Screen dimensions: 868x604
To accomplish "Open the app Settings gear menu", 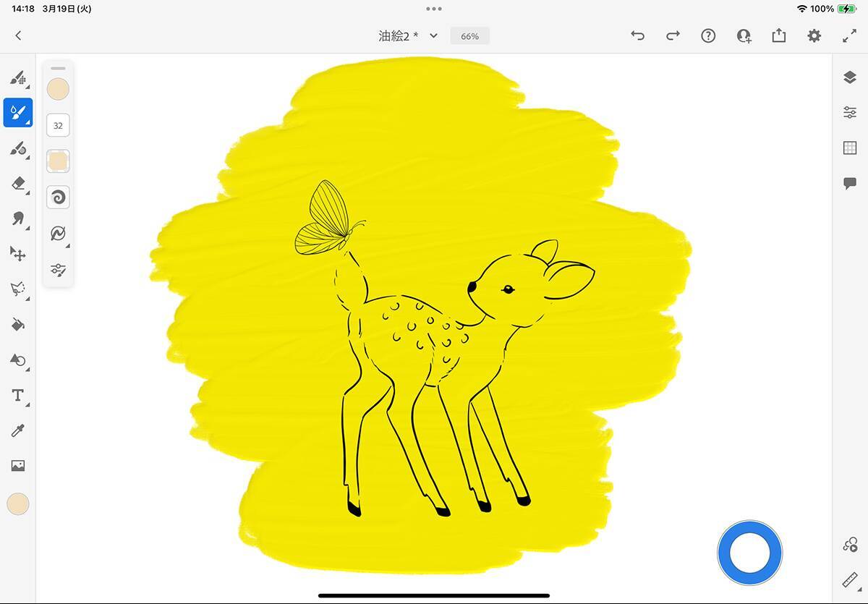I will point(814,35).
